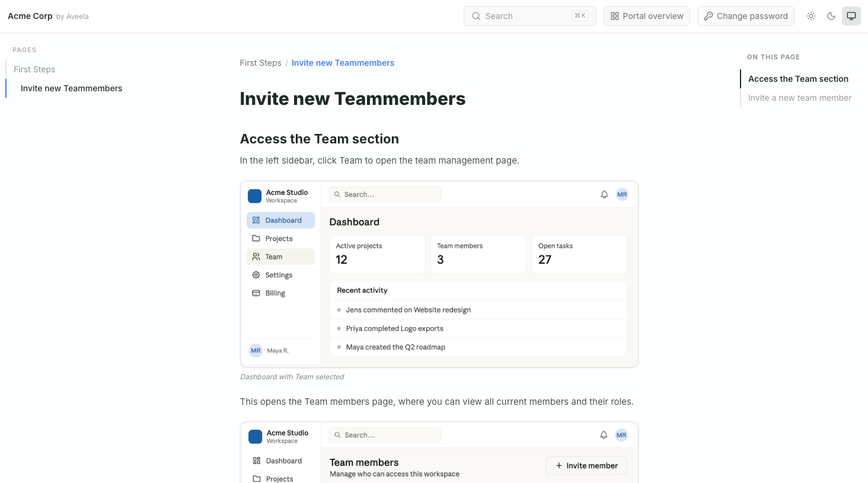Click the Billing card icon in Dashboard screenshot
Screen dimensions: 868x483
pos(256,293)
